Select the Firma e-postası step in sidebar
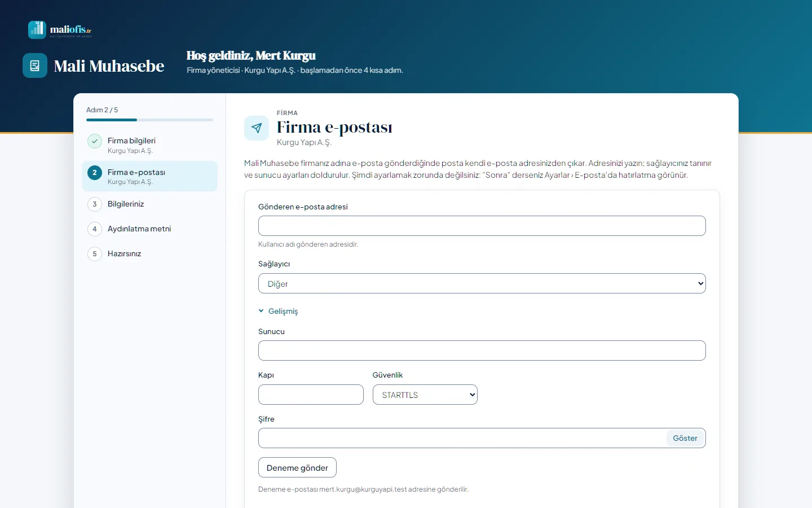Screen dimensions: 812x508 (x=149, y=176)
